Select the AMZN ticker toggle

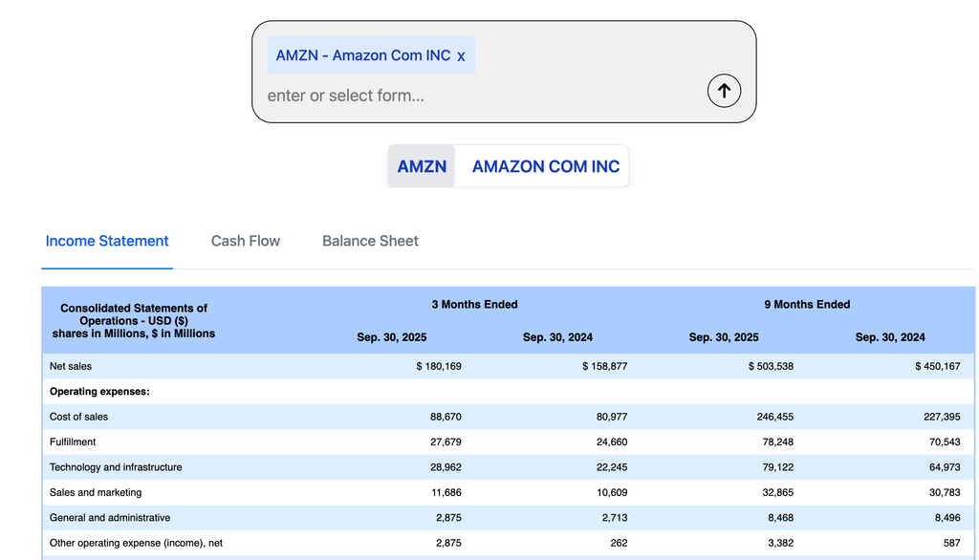[422, 165]
